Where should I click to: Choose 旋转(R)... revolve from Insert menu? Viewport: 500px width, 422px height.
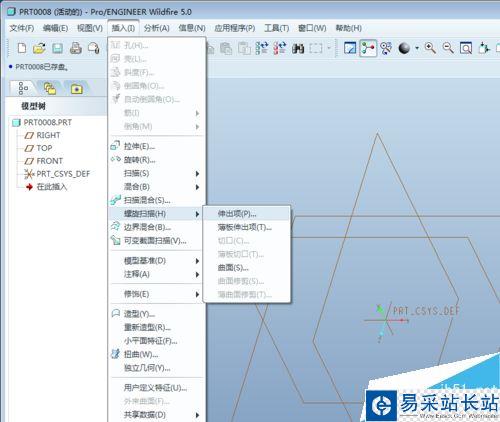coord(156,160)
